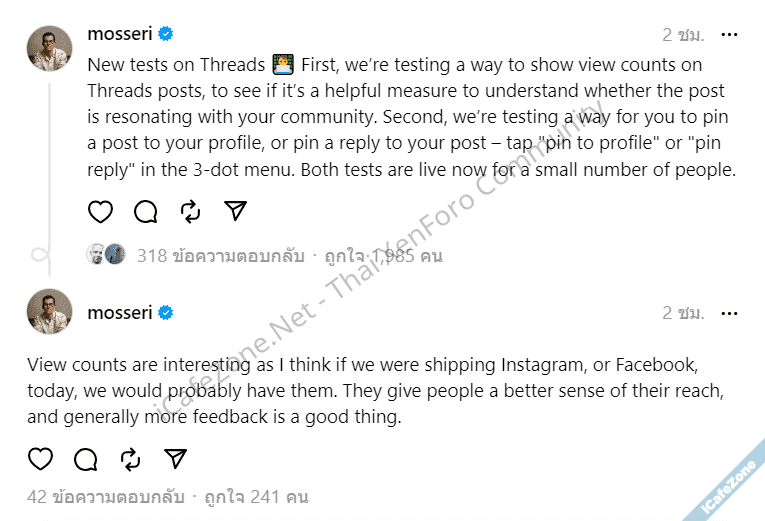Click the replier avatars under first post

pos(106,254)
